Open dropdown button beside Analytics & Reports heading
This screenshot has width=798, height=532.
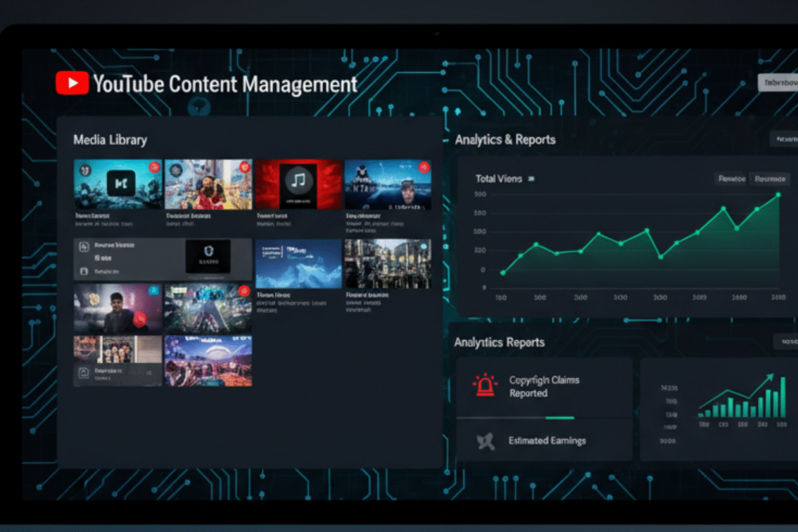783,139
